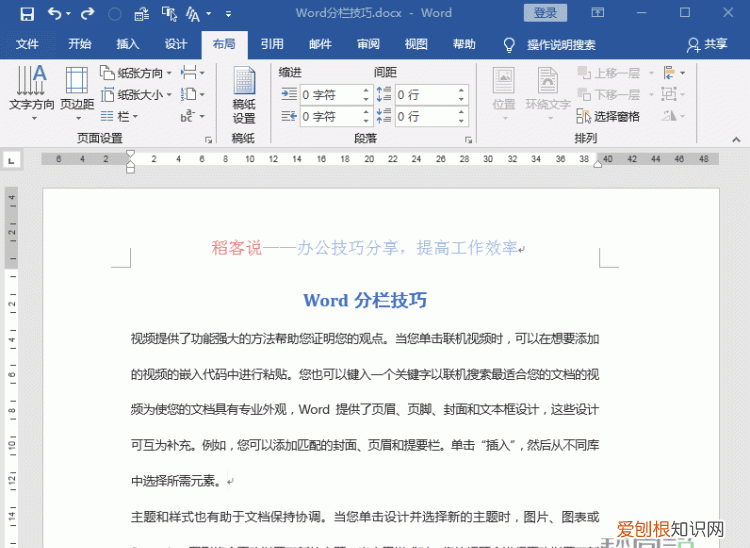Open 页边距 margins menu

[77, 93]
